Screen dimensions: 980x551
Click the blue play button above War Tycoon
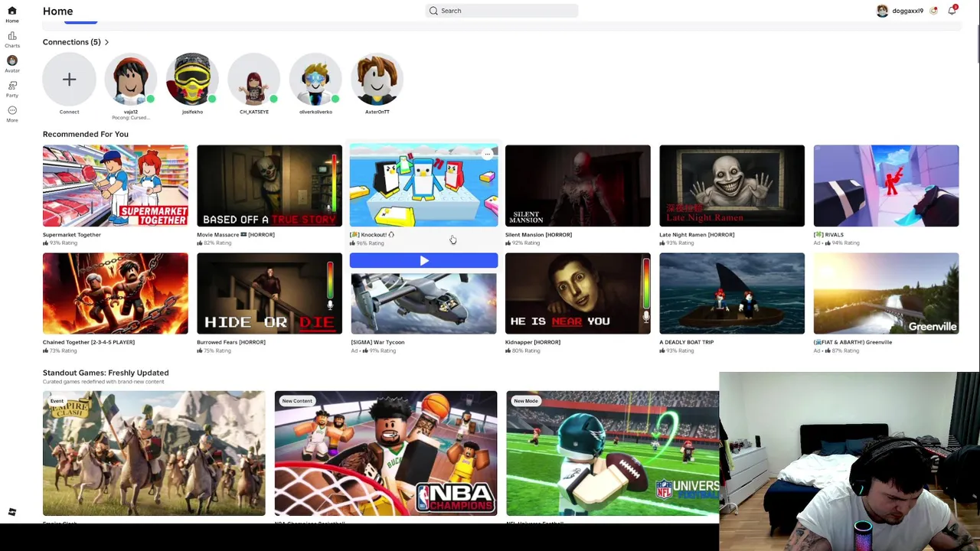coord(423,261)
